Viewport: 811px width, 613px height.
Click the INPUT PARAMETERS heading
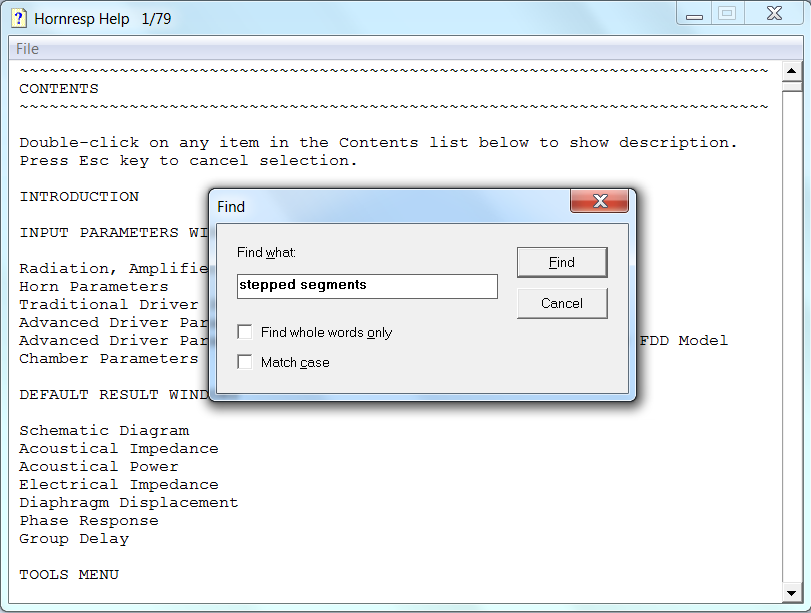click(x=114, y=233)
